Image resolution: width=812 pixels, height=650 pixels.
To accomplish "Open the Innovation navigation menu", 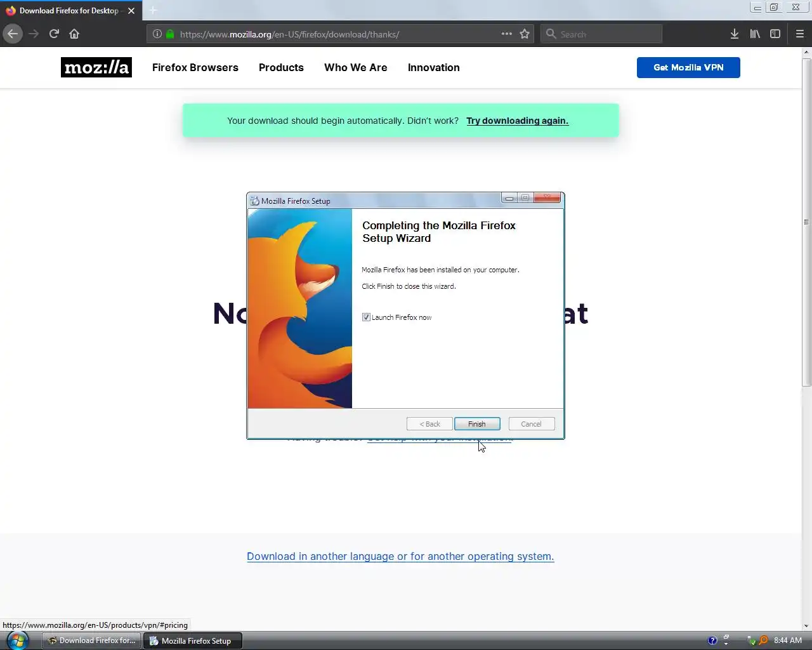I will click(x=434, y=67).
